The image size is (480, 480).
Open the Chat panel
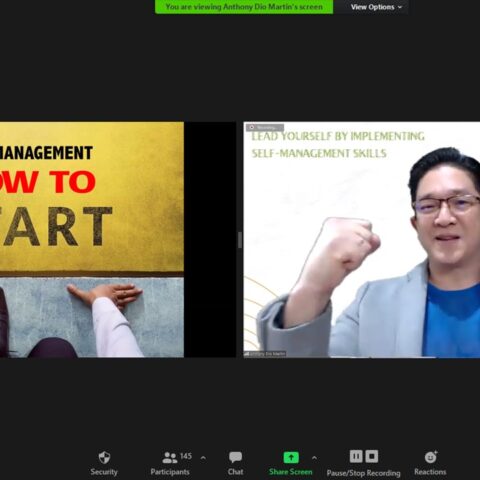(x=235, y=463)
